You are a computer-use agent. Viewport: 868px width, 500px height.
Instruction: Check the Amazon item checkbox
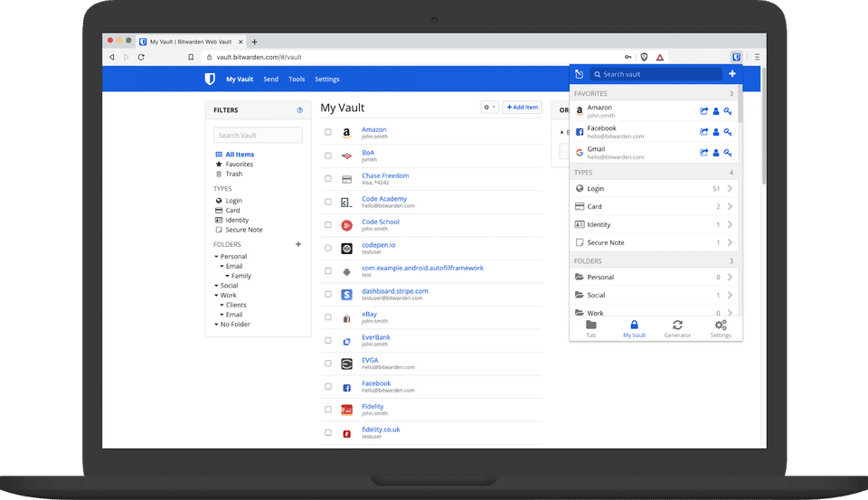(x=327, y=132)
